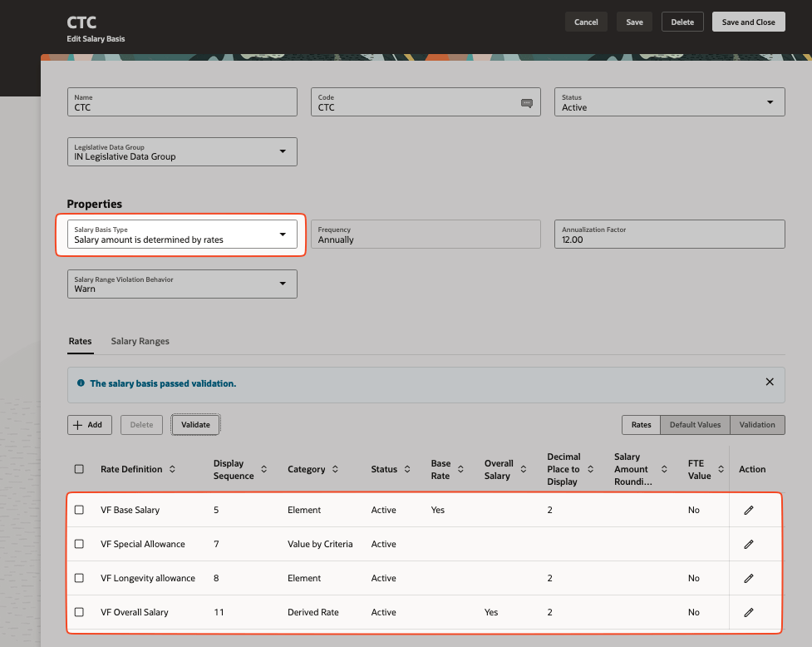The width and height of the screenshot is (812, 647).
Task: Switch to the Salary Ranges tab
Action: coord(140,341)
